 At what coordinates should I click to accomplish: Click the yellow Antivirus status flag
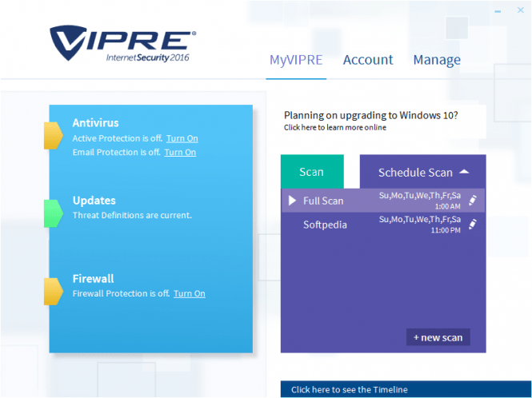pyautogui.click(x=54, y=136)
